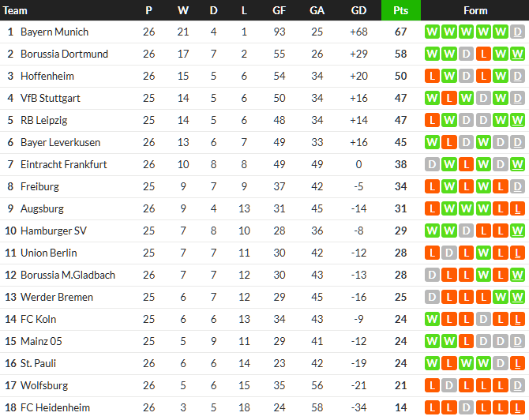
Task: Click the W wins column header
Action: (183, 10)
